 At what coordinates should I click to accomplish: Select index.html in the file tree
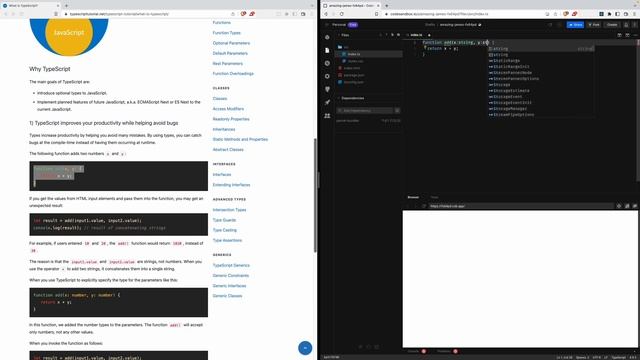coord(369,68)
